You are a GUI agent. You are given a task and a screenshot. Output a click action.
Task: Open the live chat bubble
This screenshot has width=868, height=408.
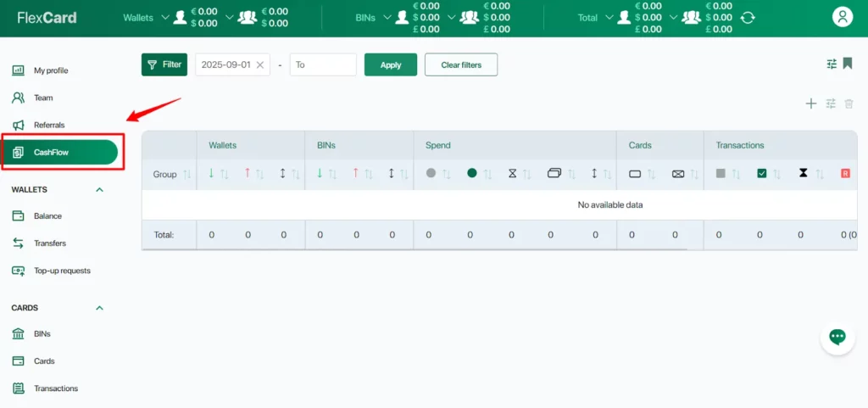837,337
